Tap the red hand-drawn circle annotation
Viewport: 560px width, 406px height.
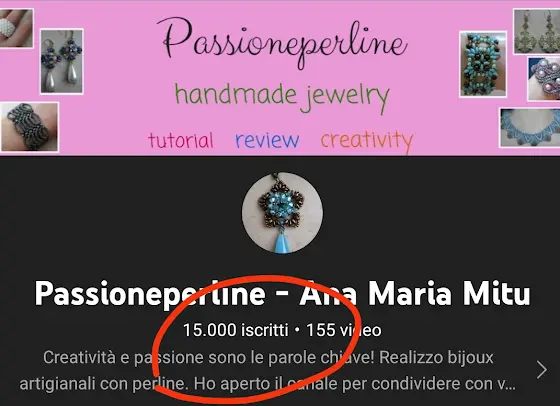(256, 339)
